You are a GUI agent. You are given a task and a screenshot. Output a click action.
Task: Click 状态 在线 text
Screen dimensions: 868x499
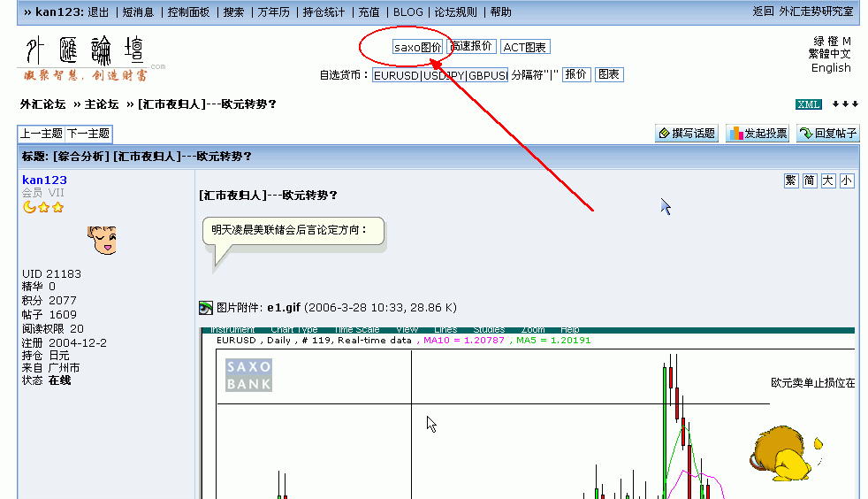[47, 380]
